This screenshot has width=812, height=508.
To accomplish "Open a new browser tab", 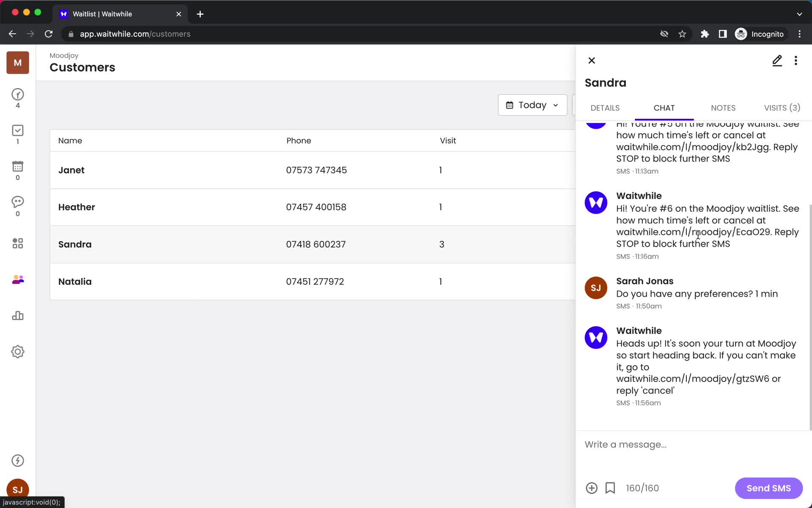I will 200,14.
